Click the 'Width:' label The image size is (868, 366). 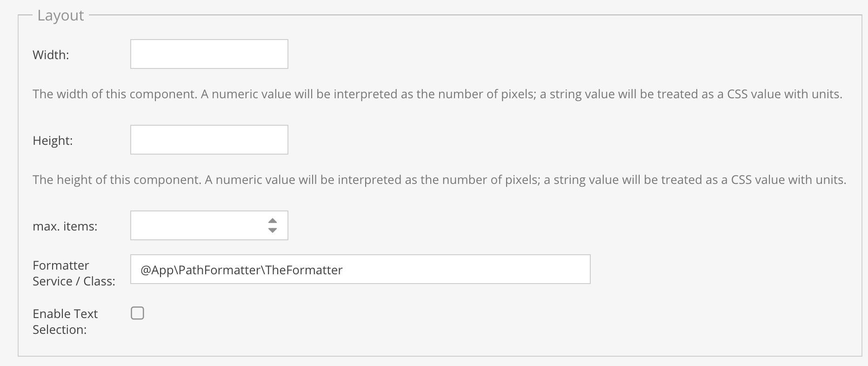[51, 55]
